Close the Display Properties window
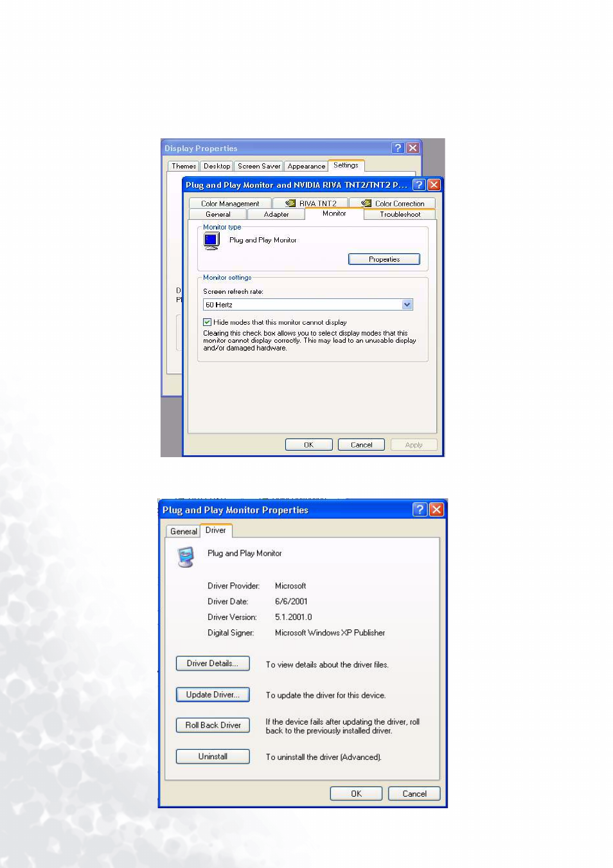613x868 pixels. (x=413, y=148)
